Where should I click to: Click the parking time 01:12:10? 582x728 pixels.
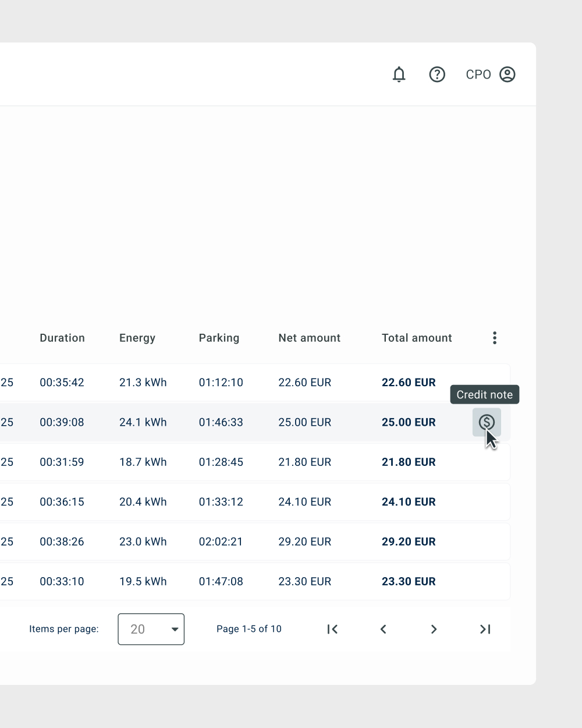pos(221,383)
